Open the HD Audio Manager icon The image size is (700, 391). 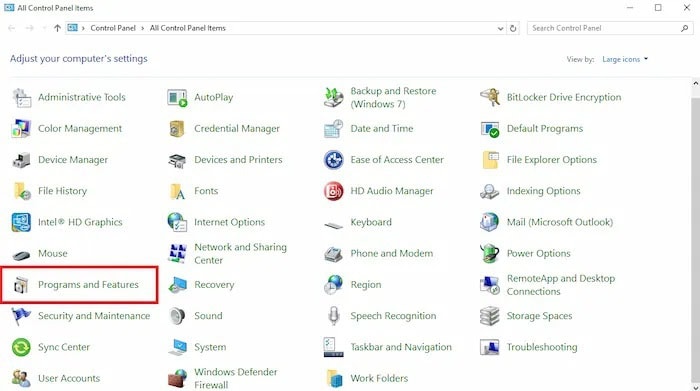tap(333, 191)
